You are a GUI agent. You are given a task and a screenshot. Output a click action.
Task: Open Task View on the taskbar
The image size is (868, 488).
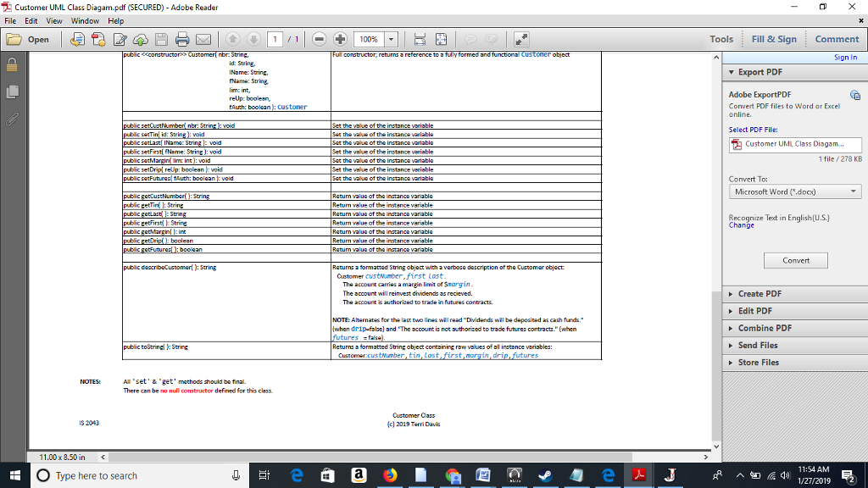click(x=264, y=475)
